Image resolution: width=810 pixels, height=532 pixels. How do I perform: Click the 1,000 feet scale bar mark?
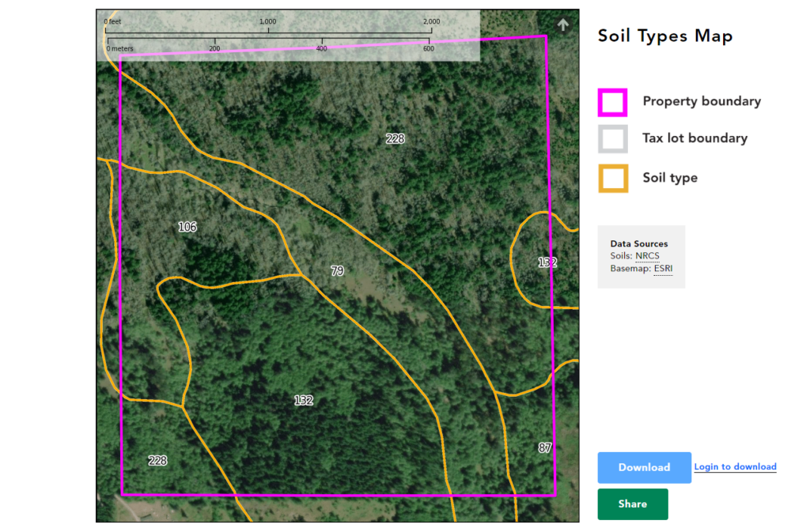[267, 21]
